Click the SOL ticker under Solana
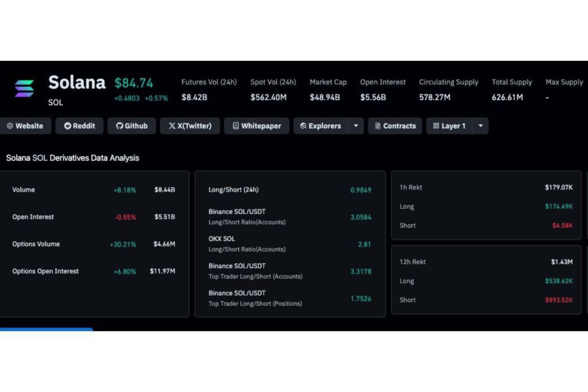Viewport: 588px width, 392px height. 56,102
